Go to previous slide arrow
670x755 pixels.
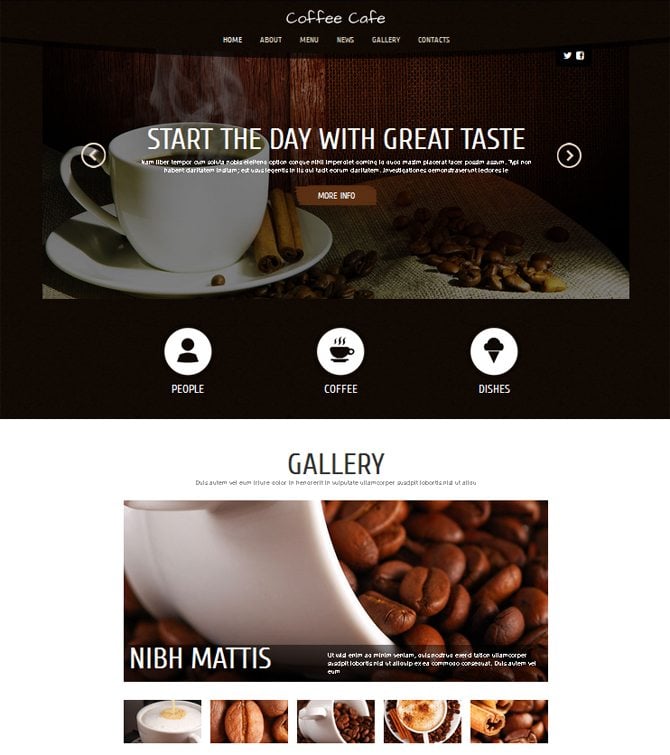[x=93, y=156]
